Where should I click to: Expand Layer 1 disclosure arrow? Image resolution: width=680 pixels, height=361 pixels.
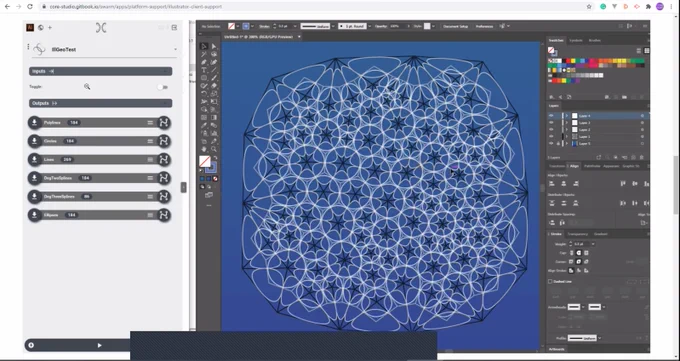coord(566,137)
